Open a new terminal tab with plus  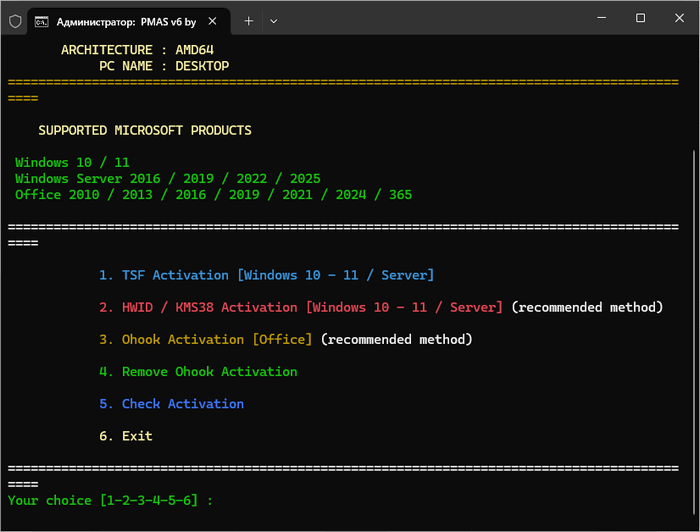(249, 21)
